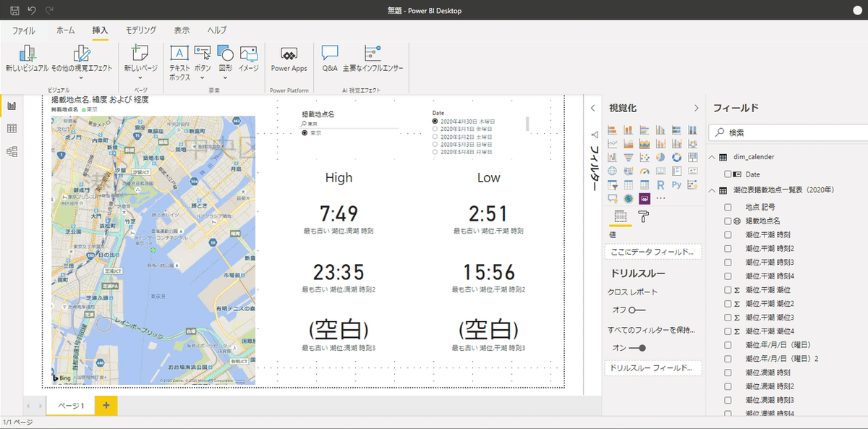Click the Undo arrow in title bar
868x429 pixels.
32,11
